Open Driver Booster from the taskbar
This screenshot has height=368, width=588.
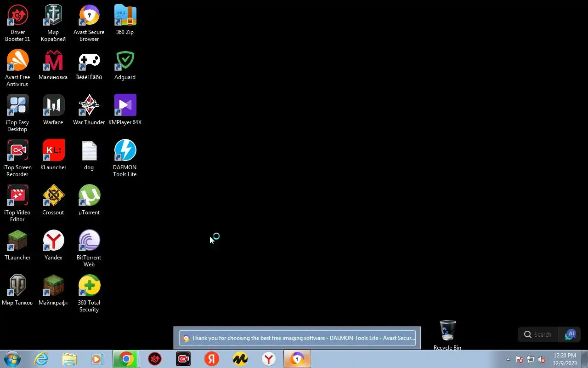pyautogui.click(x=155, y=359)
